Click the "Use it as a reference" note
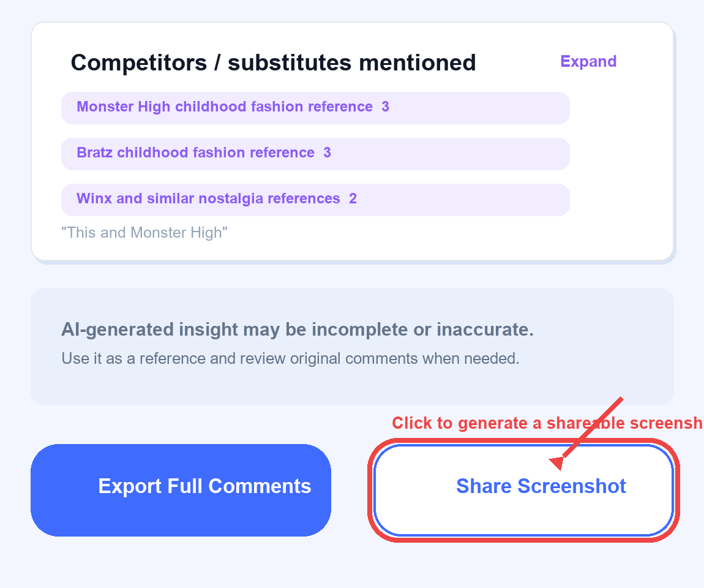 pyautogui.click(x=290, y=358)
